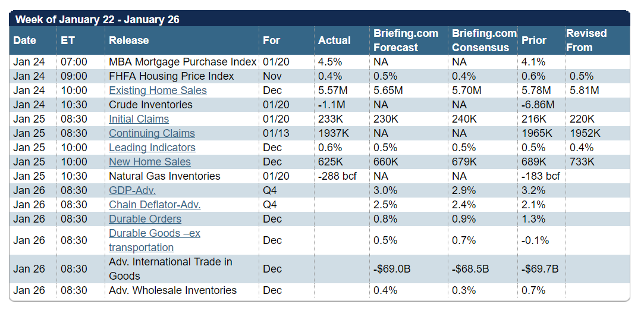Open the Chain Deflator-Adv. link

[155, 205]
